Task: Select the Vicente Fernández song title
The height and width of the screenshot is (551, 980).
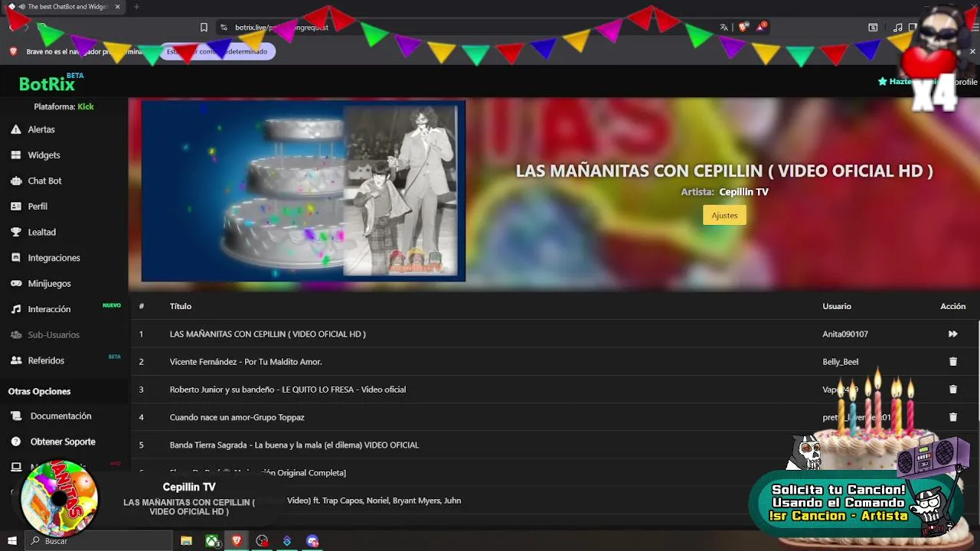Action: tap(246, 361)
